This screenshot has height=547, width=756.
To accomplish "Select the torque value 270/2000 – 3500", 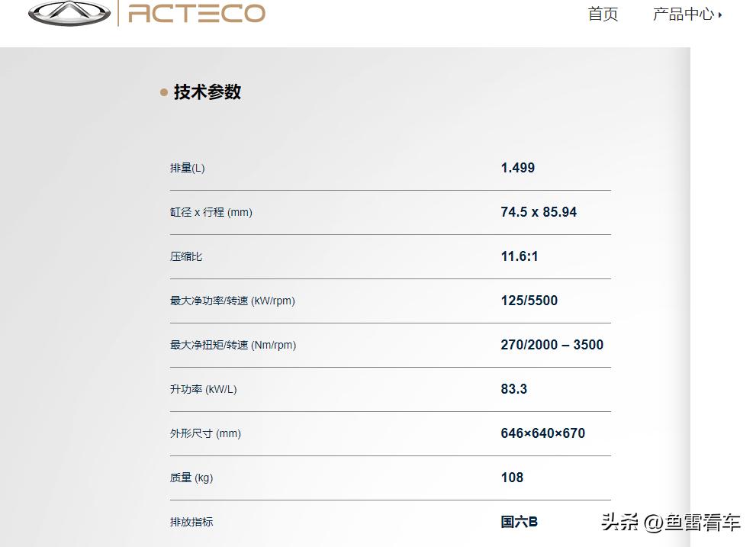I will tap(552, 344).
